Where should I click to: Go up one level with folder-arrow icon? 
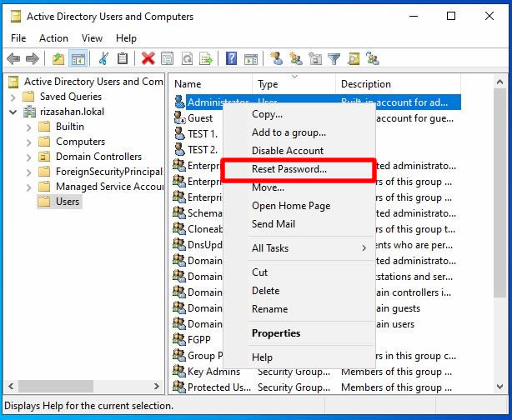click(x=58, y=59)
